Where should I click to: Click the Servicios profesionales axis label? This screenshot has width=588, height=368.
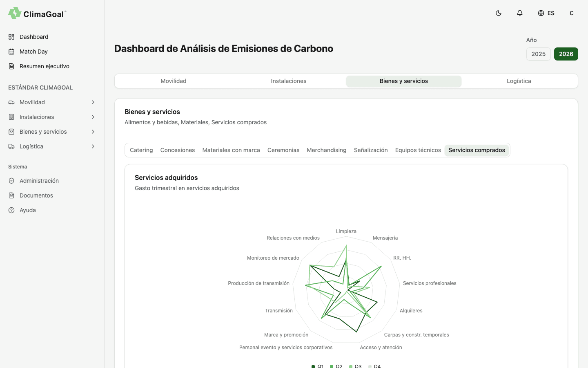[430, 283]
